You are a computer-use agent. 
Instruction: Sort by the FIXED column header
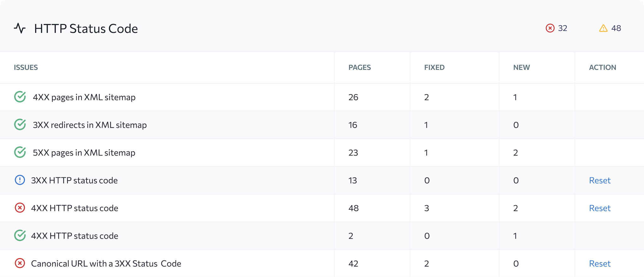click(434, 67)
